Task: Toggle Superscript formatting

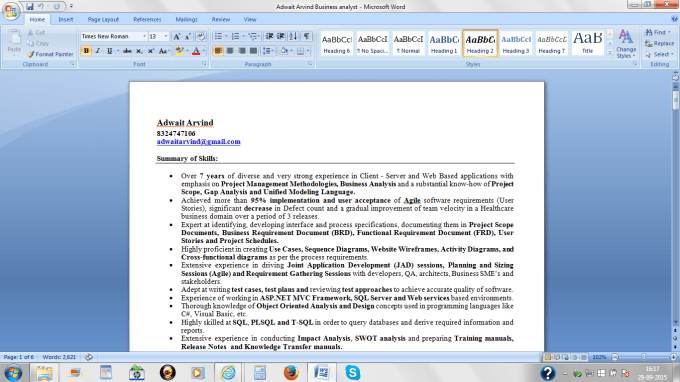Action: (x=151, y=51)
